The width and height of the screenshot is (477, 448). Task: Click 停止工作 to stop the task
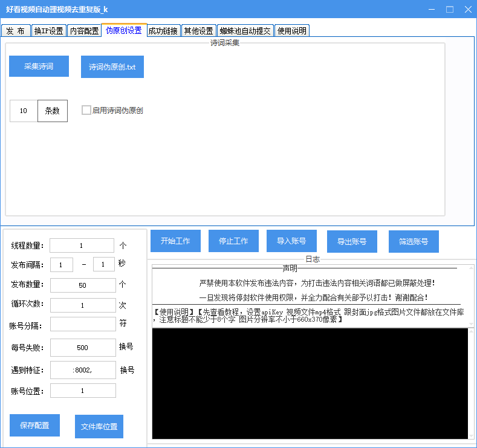pyautogui.click(x=233, y=241)
